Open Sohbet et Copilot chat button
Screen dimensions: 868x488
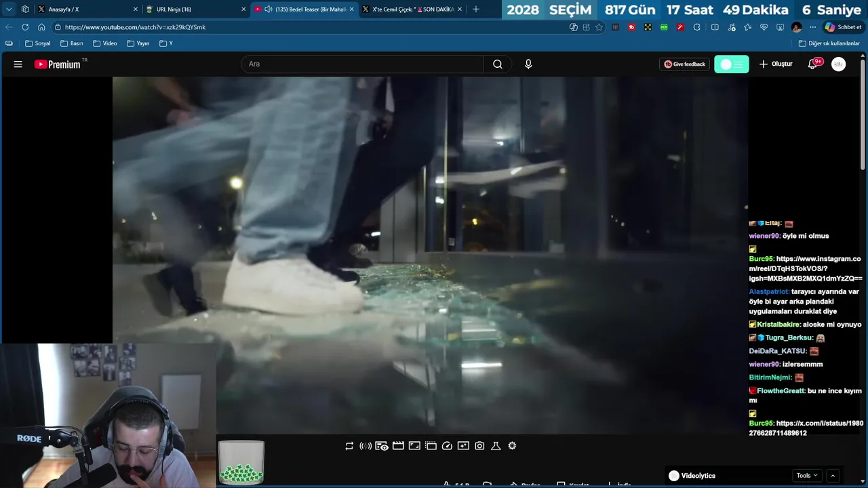click(843, 27)
